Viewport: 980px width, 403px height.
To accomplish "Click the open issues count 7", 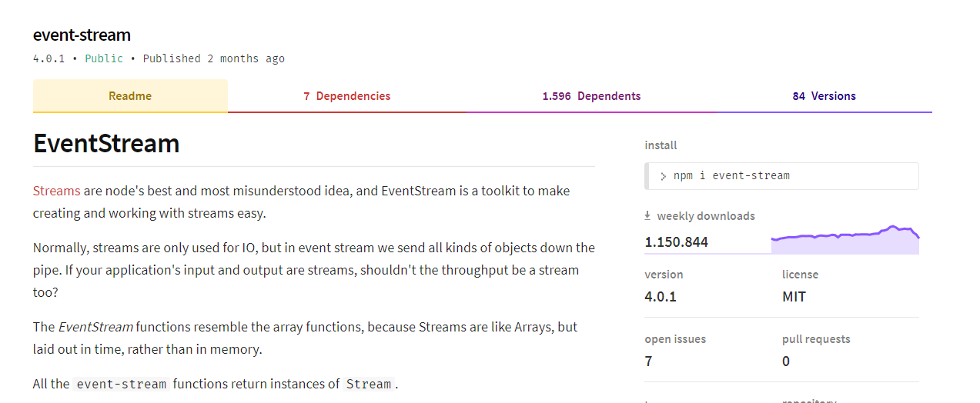I will 648,361.
